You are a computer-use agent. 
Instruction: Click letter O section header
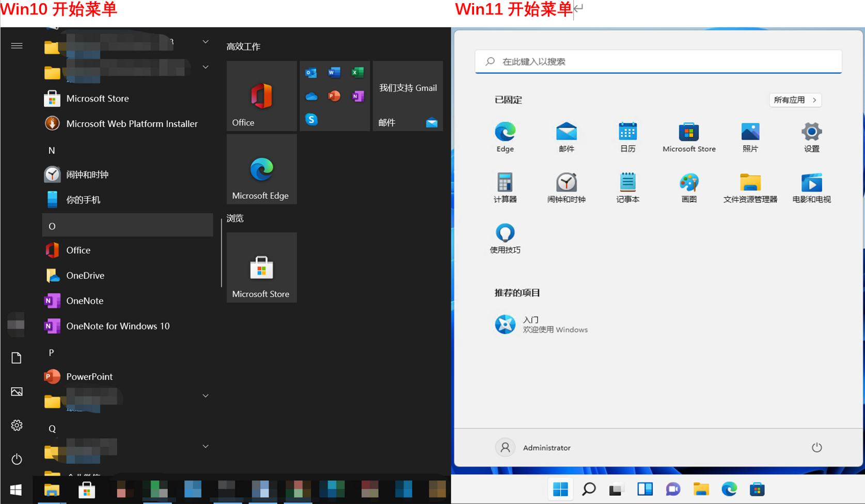[x=128, y=225]
